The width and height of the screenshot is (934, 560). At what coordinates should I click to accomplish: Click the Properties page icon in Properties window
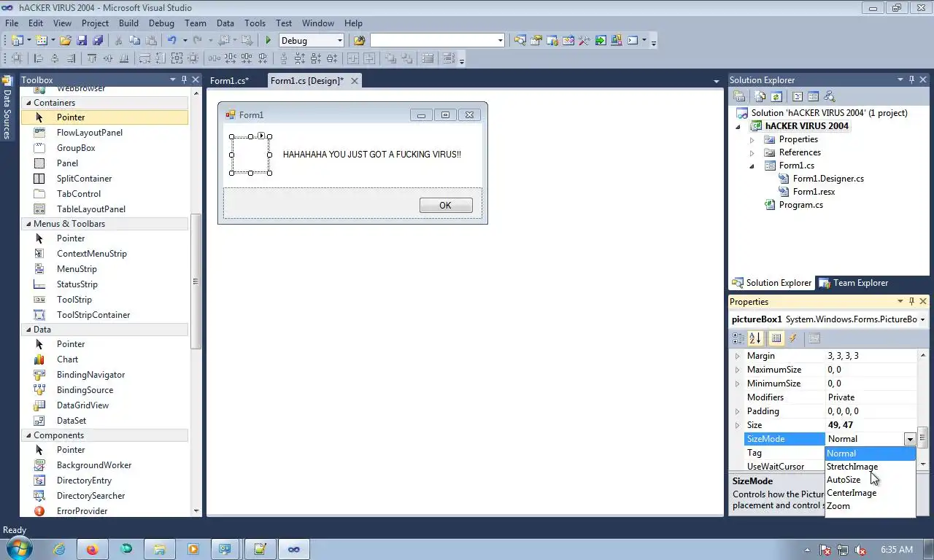tap(814, 338)
